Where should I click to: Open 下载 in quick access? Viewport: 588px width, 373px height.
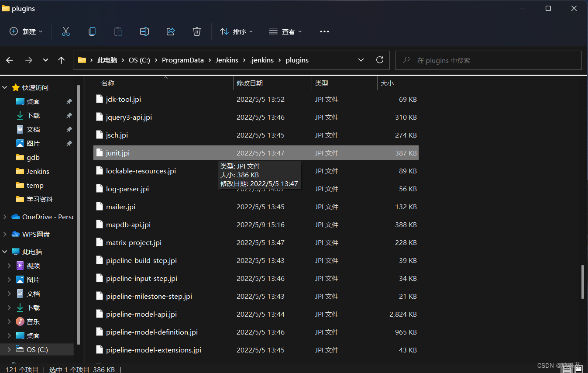pyautogui.click(x=33, y=115)
